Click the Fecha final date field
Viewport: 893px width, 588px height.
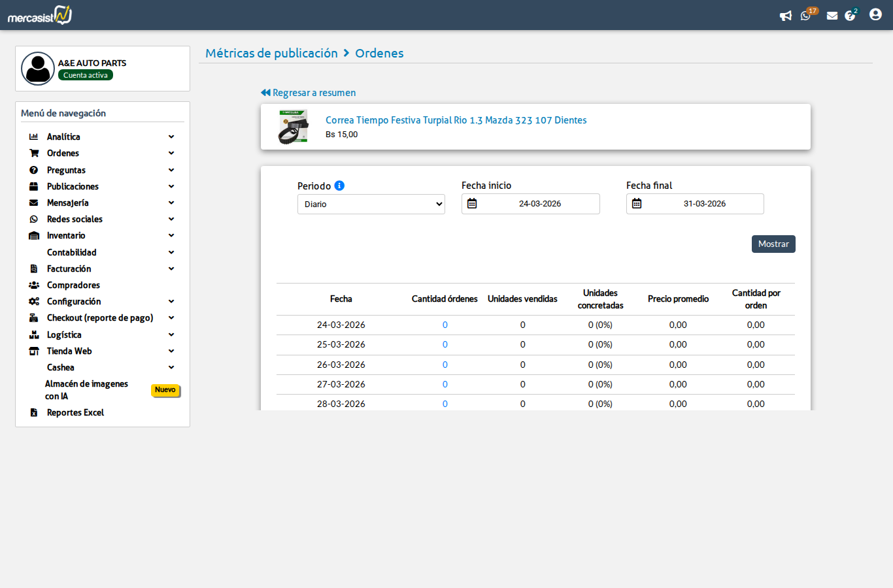[695, 204]
